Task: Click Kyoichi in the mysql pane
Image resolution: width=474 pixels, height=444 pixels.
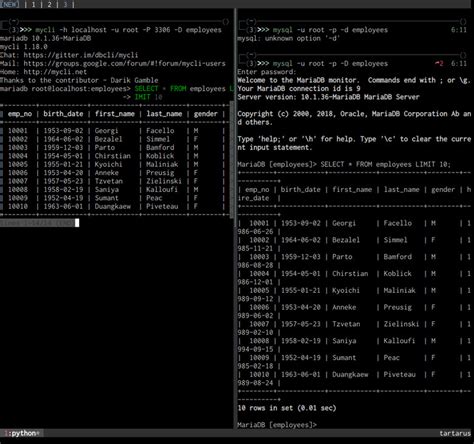Action: pos(346,290)
